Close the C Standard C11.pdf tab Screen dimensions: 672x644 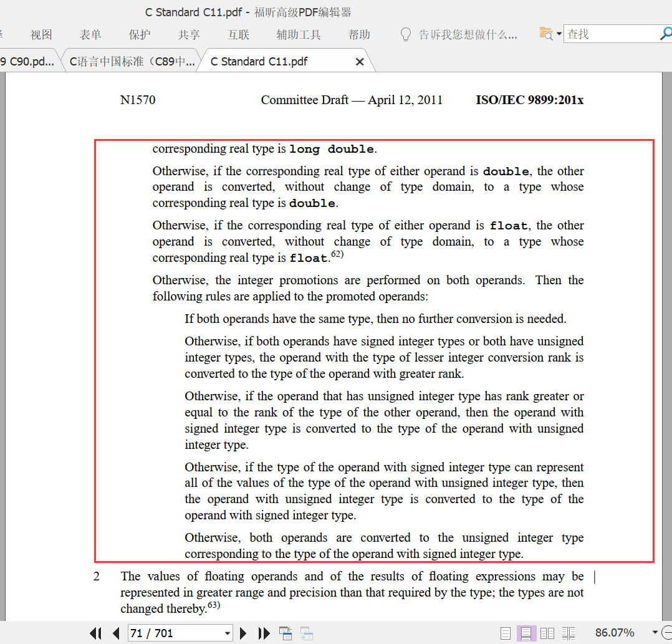click(360, 62)
